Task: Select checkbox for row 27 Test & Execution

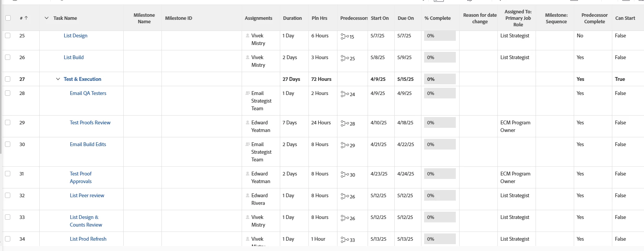Action: pyautogui.click(x=8, y=79)
